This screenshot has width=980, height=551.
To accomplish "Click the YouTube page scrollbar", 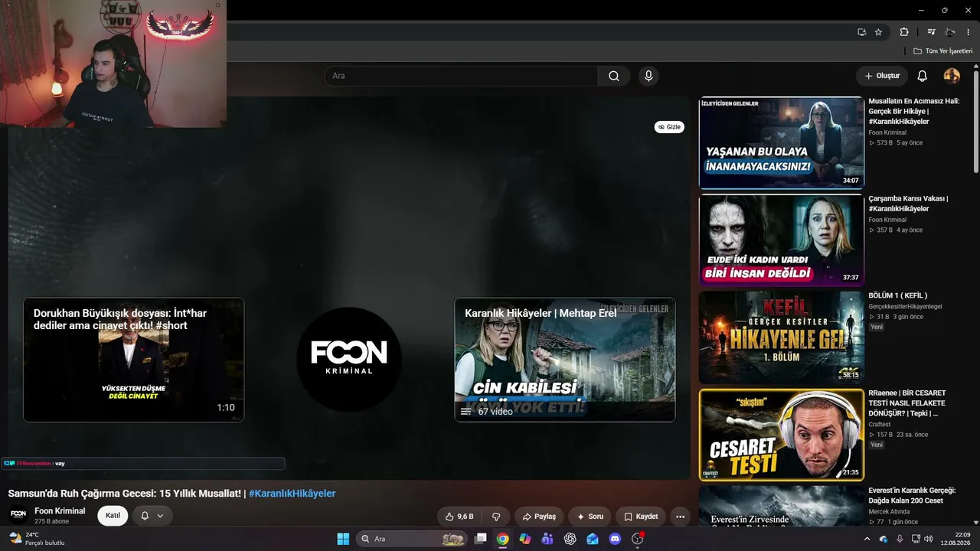I will coord(975,122).
